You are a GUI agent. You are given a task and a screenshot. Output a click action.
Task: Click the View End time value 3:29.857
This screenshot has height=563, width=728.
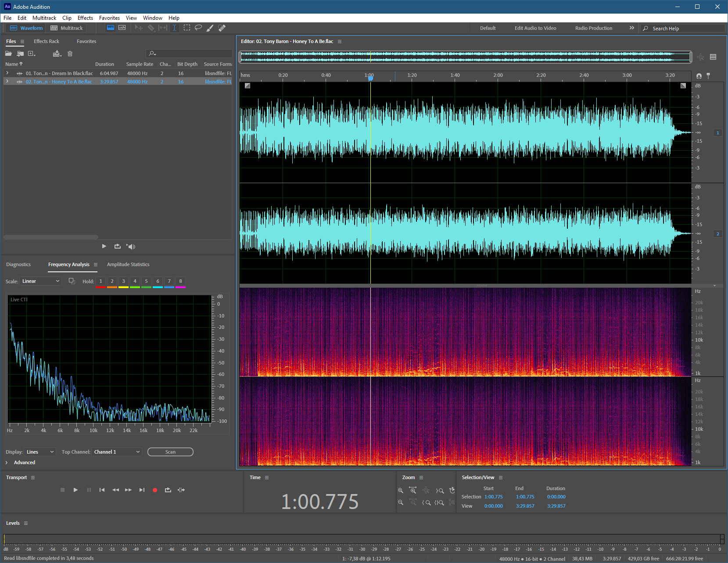[525, 506]
